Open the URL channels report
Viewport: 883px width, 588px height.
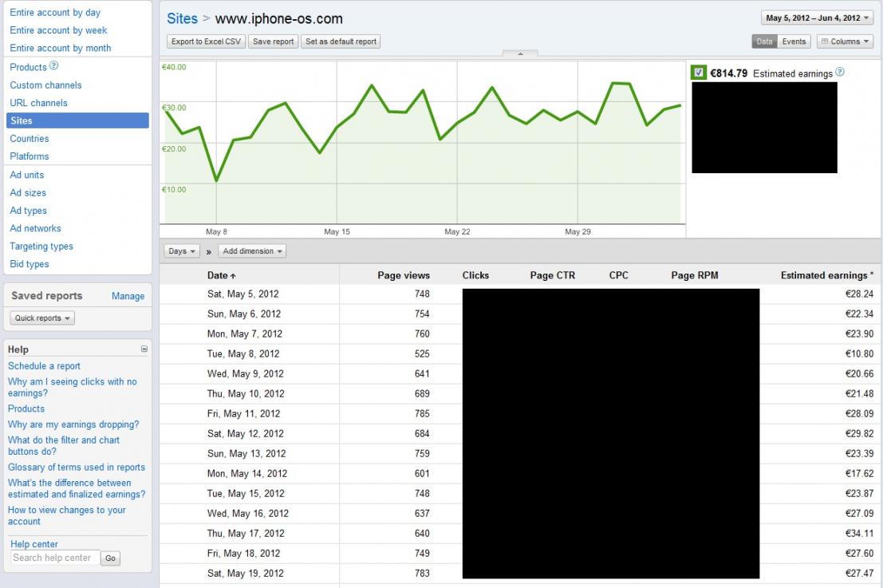tap(38, 103)
